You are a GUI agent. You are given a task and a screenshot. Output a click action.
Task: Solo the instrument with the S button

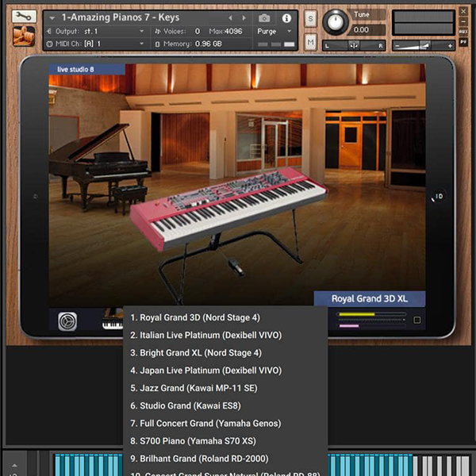point(310,19)
